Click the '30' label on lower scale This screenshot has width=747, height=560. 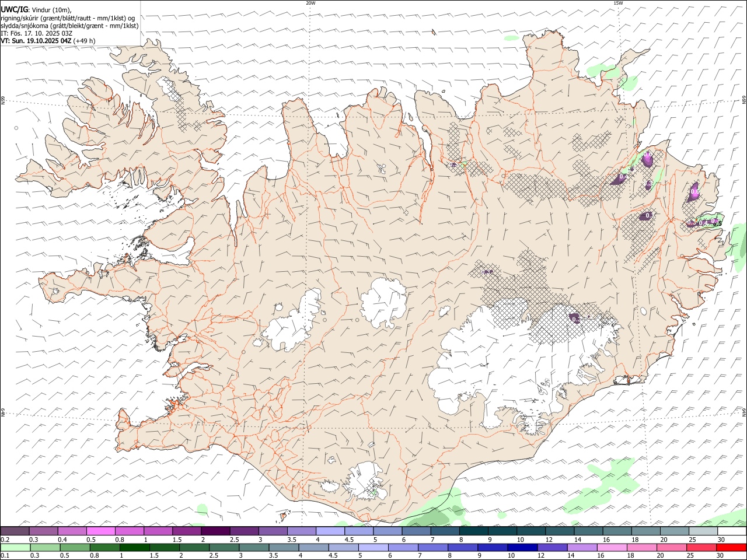[721, 555]
